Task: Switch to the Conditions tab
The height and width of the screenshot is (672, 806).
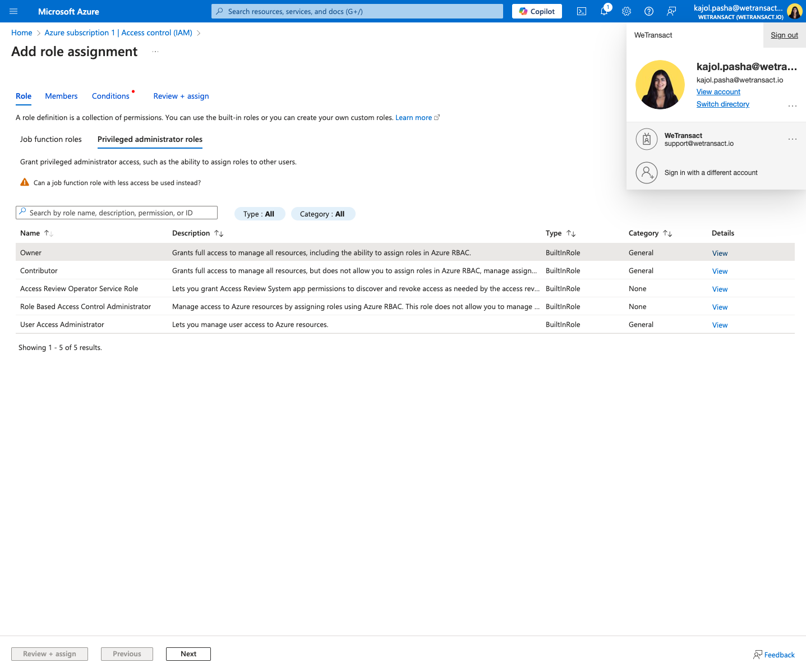Action: [x=110, y=96]
